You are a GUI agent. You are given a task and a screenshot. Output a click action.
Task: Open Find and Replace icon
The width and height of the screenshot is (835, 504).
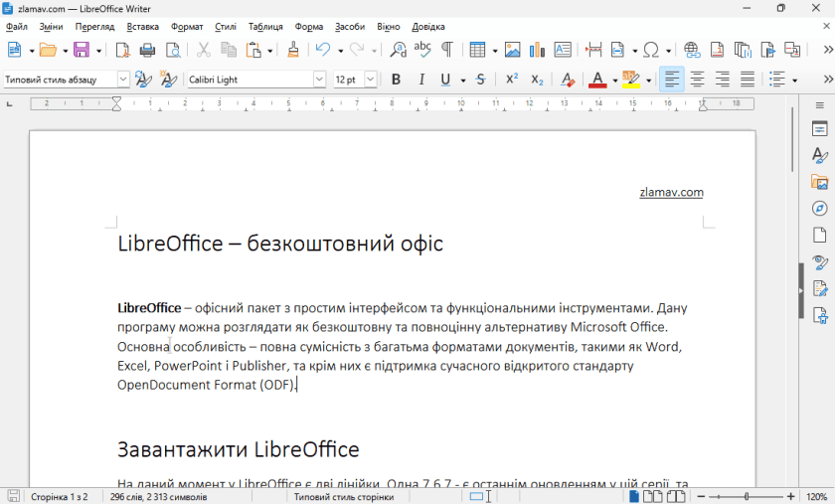[398, 50]
